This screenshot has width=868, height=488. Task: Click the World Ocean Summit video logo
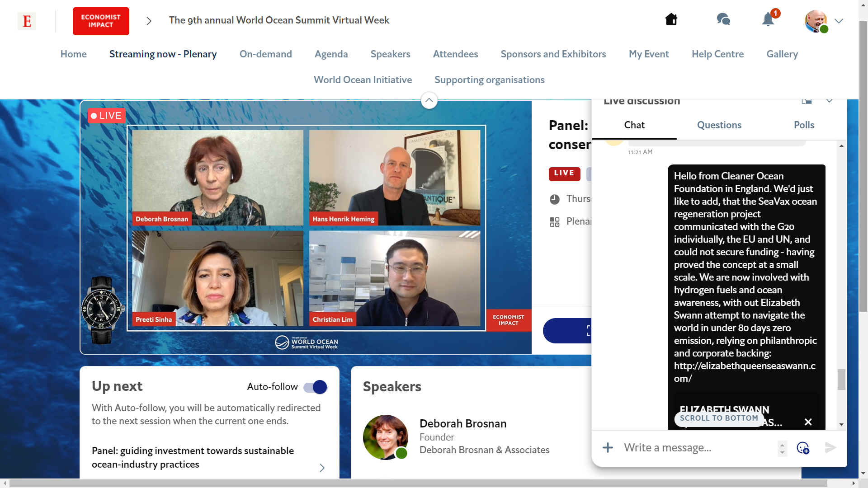pyautogui.click(x=307, y=343)
